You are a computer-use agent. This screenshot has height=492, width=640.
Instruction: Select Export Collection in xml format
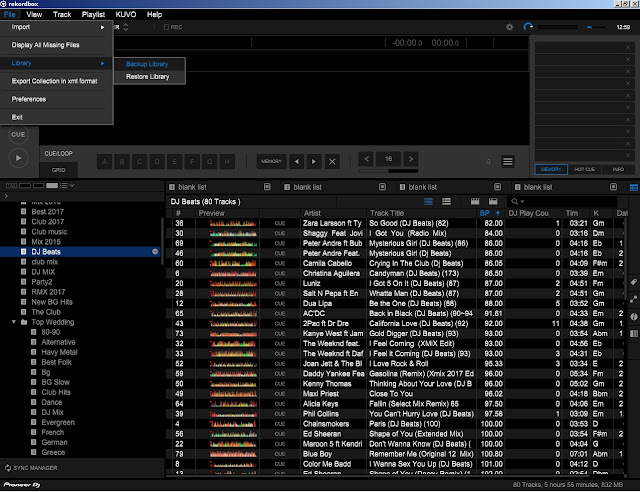pyautogui.click(x=57, y=81)
